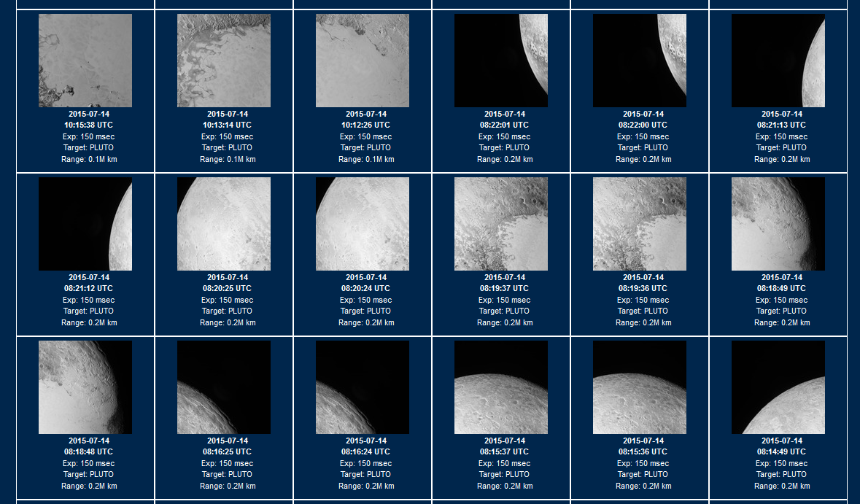860x504 pixels.
Task: Click the '2015-07-14' date above 08:18:48 UTC
Action: click(89, 441)
